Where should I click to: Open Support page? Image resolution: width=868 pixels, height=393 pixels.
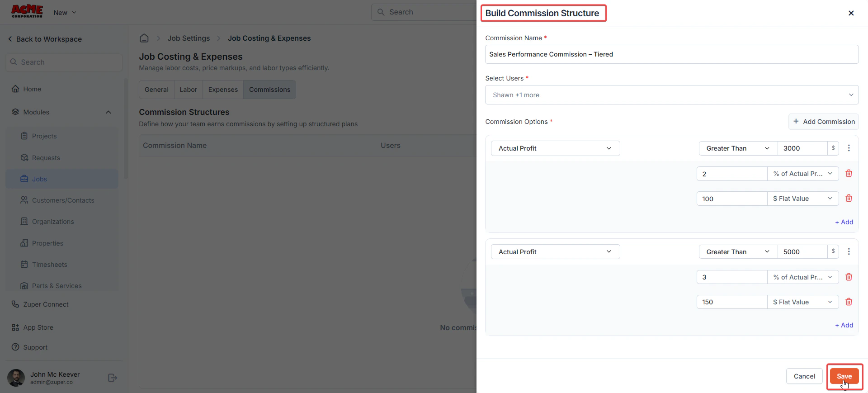tap(29, 347)
